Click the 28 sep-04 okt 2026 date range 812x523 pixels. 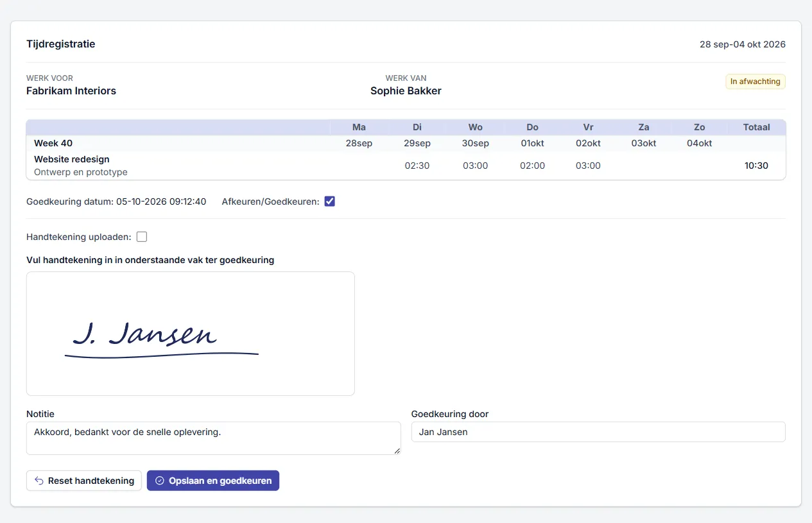pos(743,44)
